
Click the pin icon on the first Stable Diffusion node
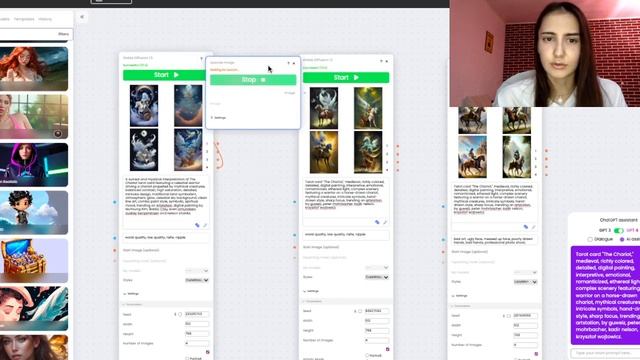tap(202, 58)
